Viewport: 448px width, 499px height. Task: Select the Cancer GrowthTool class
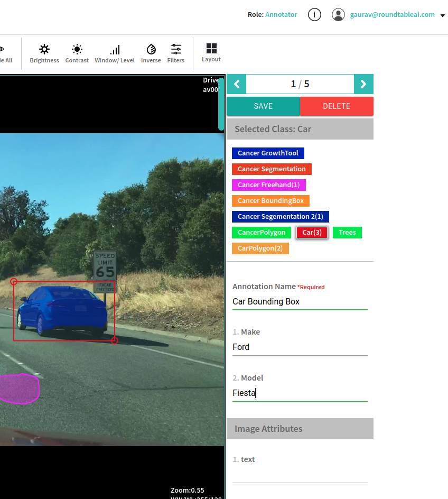pyautogui.click(x=268, y=153)
